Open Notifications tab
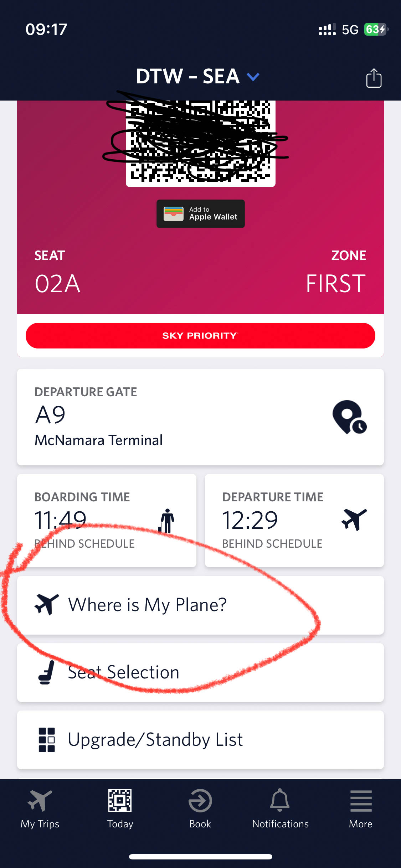This screenshot has height=868, width=401. (281, 809)
